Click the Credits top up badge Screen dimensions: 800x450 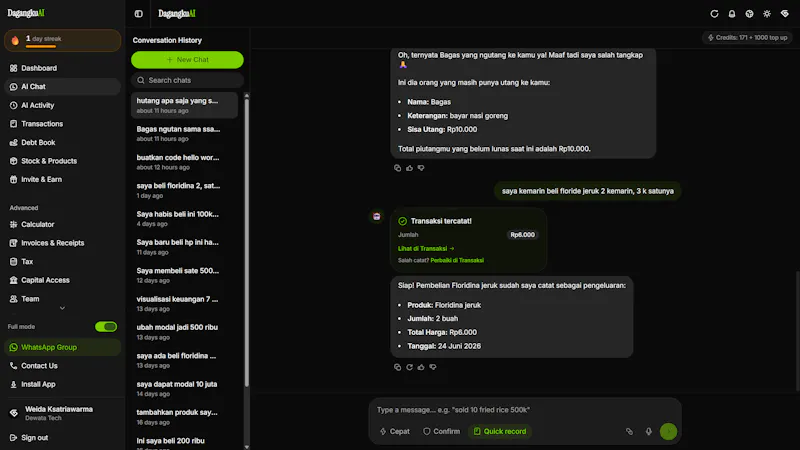747,38
